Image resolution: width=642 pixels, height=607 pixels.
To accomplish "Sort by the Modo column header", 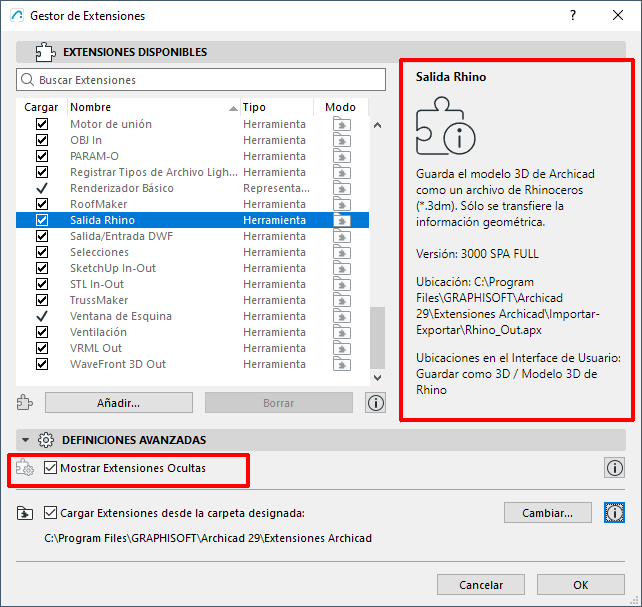I will [x=341, y=107].
